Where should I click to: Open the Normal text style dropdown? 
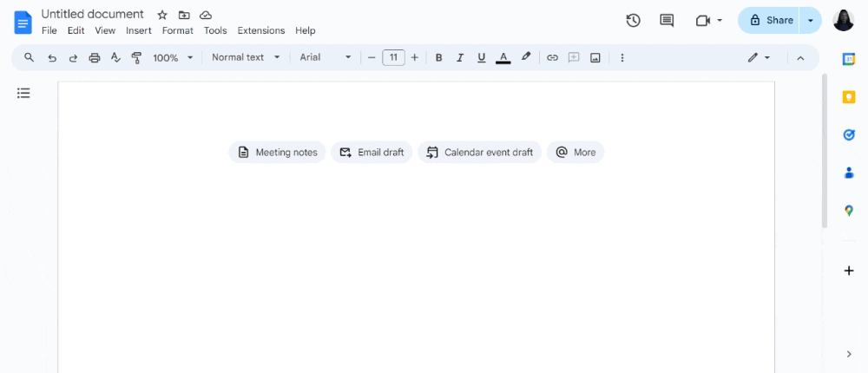pos(246,57)
